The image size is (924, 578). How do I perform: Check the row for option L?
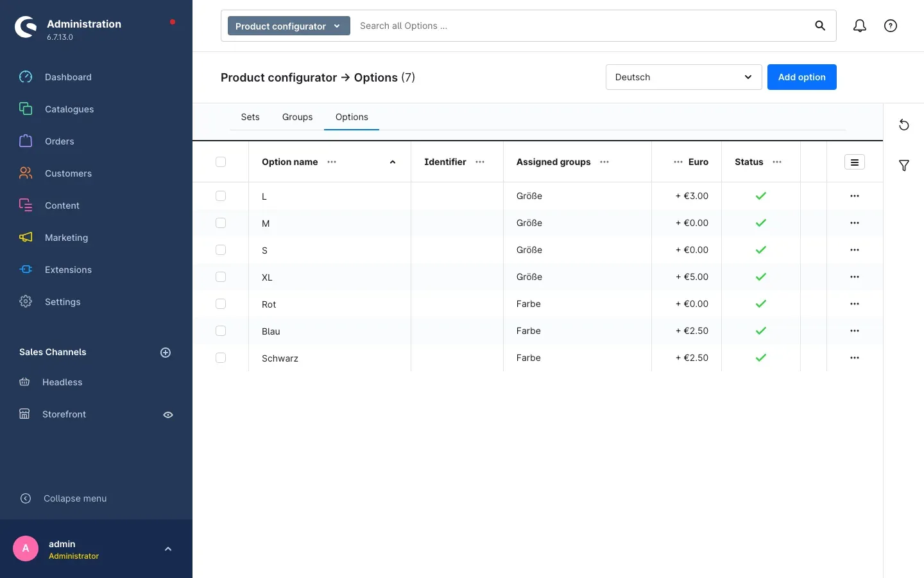point(221,196)
